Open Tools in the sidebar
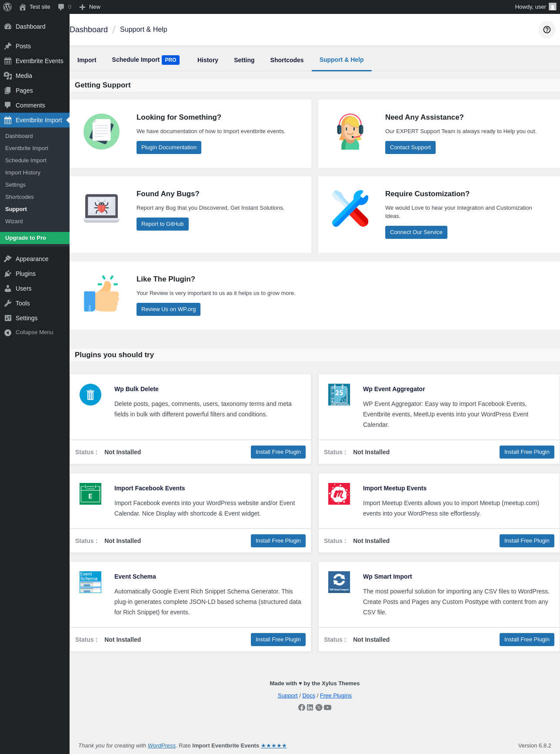The width and height of the screenshot is (560, 754). coord(35,303)
